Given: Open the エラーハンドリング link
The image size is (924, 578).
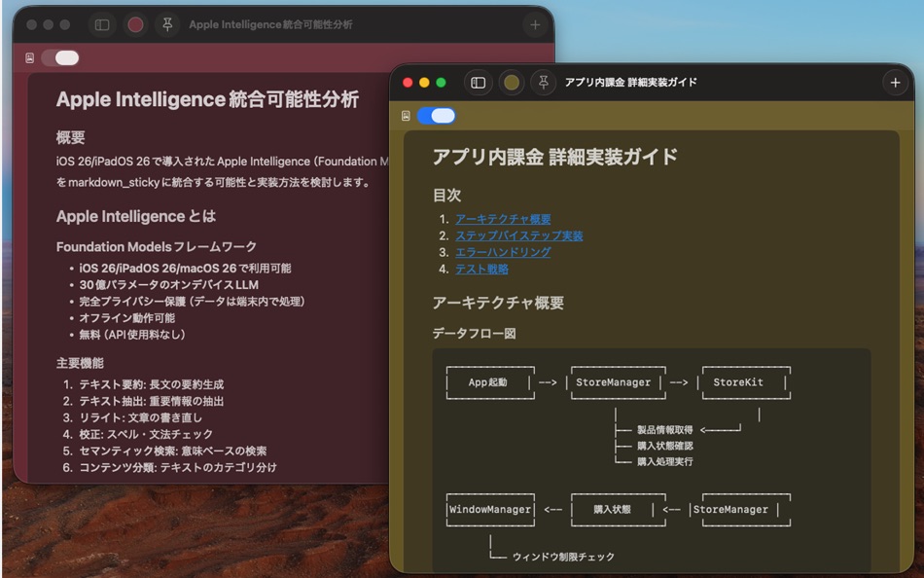Looking at the screenshot, I should tap(502, 252).
